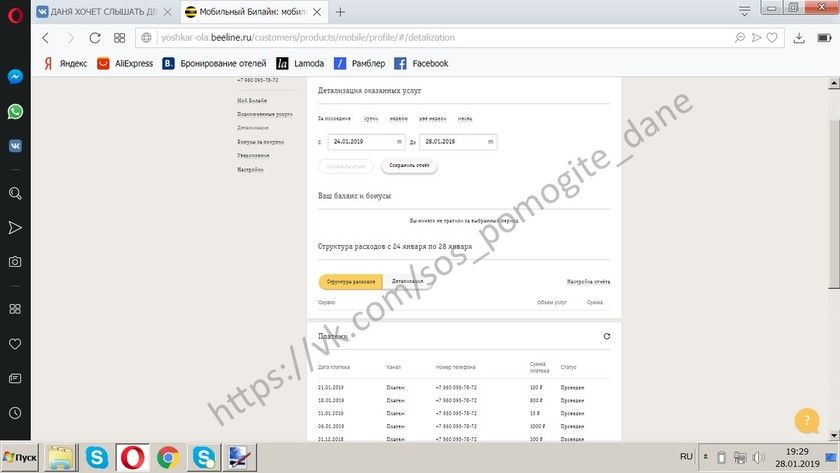840x473 pixels.
Task: Open the snapshot camera tool in the sidebar
Action: [x=15, y=262]
